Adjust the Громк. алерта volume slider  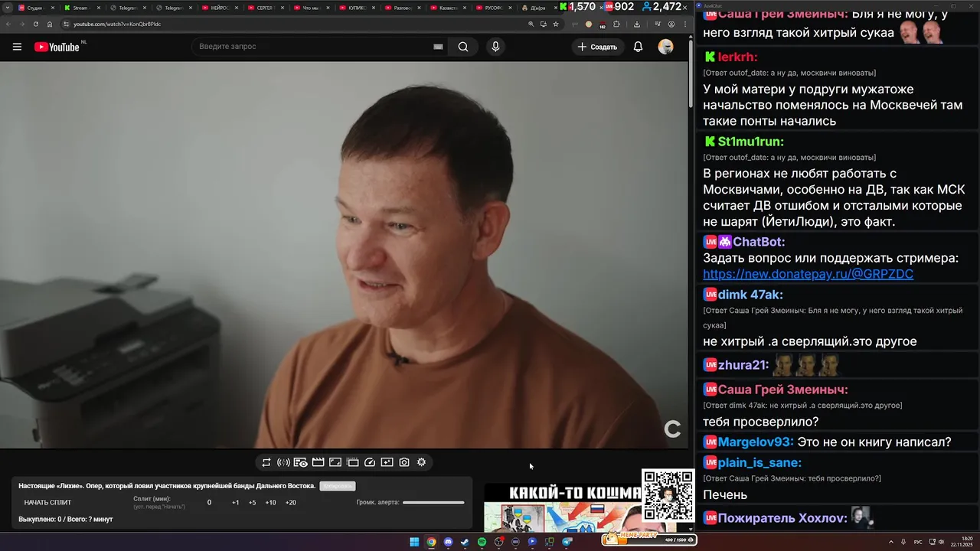click(x=433, y=503)
